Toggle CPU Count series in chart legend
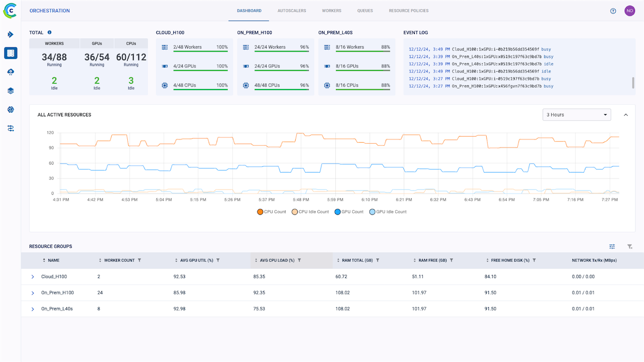Viewport: 644px width, 362px height. 272,212
